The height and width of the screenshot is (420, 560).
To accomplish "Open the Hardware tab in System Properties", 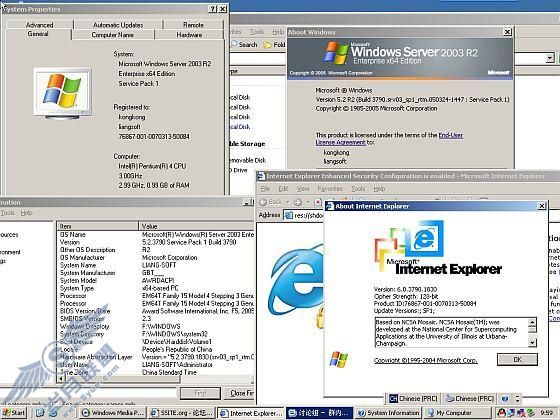I will coord(189,35).
